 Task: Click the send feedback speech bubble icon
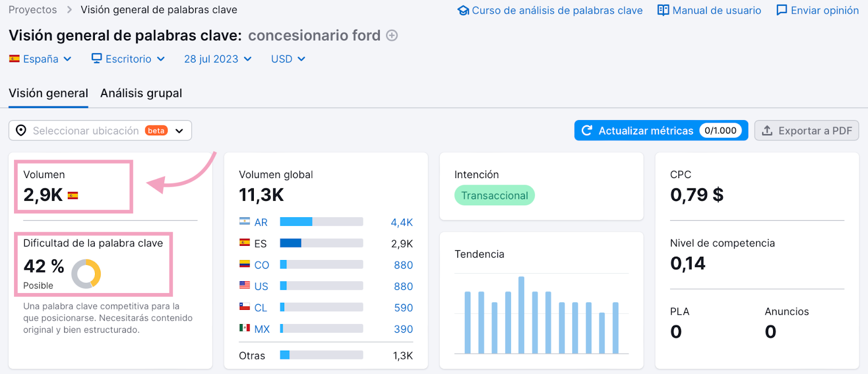pyautogui.click(x=782, y=10)
